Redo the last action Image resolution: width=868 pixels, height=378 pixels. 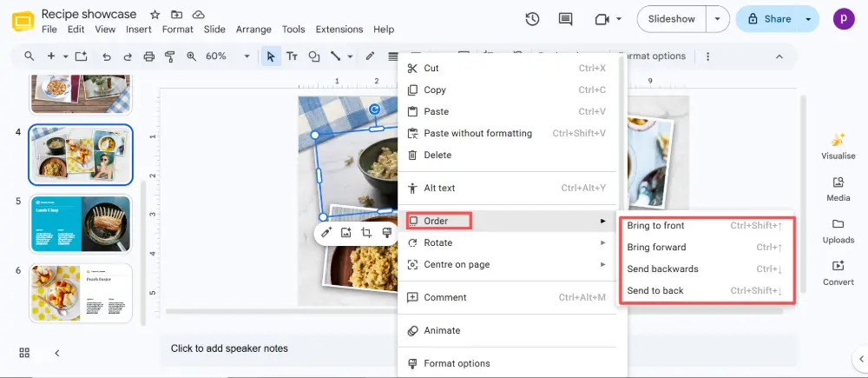coord(128,56)
